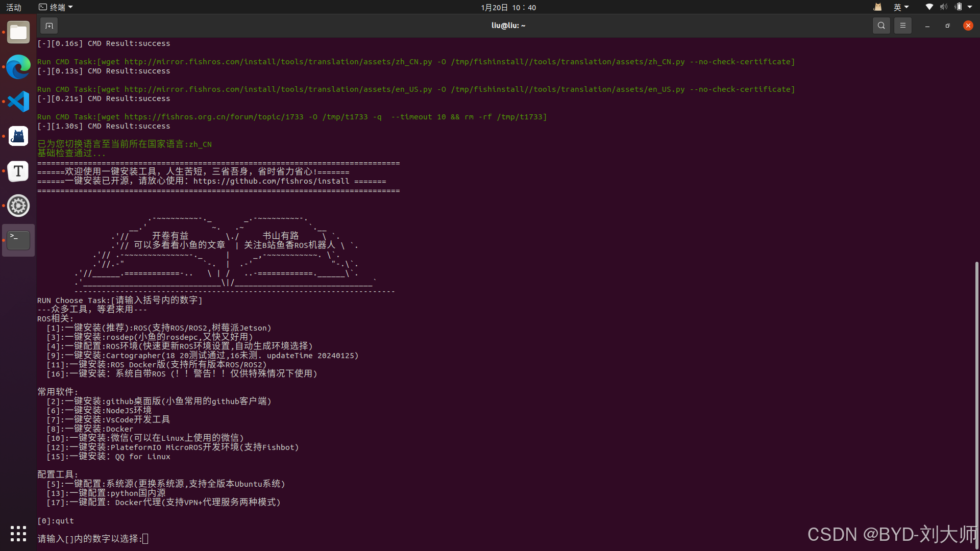Image resolution: width=980 pixels, height=551 pixels.
Task: Open a new terminal tab
Action: click(x=49, y=26)
